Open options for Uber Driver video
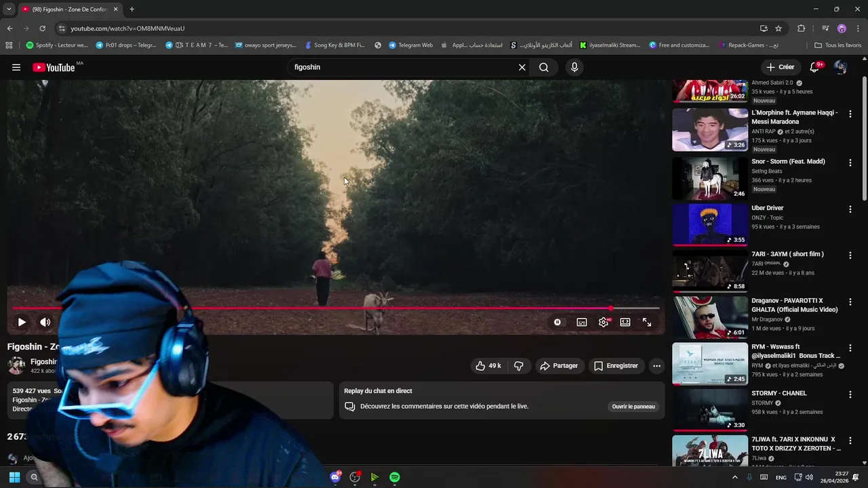The height and width of the screenshot is (488, 868). (850, 209)
